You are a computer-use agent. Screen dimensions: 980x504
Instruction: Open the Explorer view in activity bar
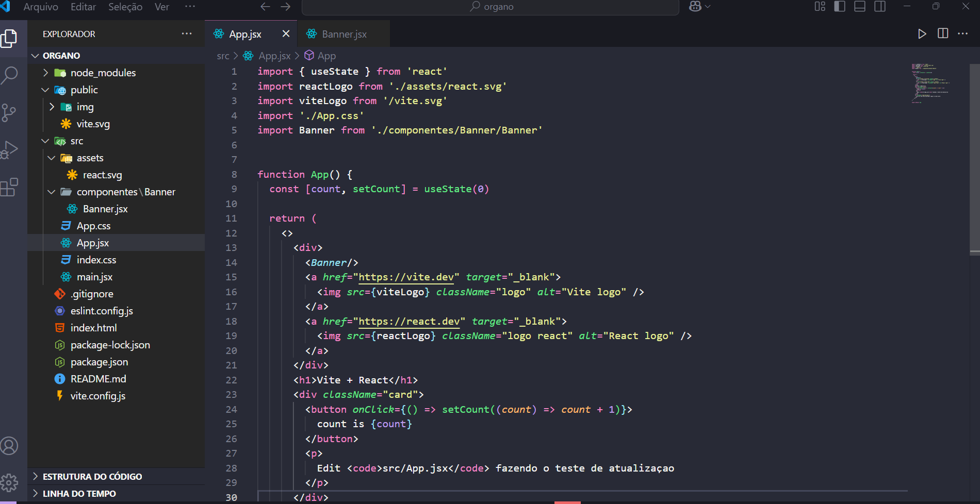click(x=10, y=38)
